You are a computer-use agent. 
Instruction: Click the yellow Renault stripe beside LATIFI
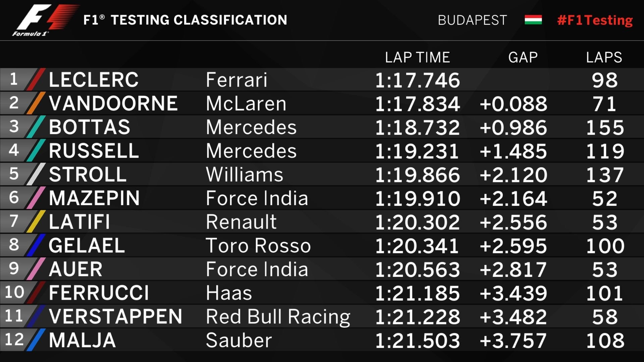36,222
